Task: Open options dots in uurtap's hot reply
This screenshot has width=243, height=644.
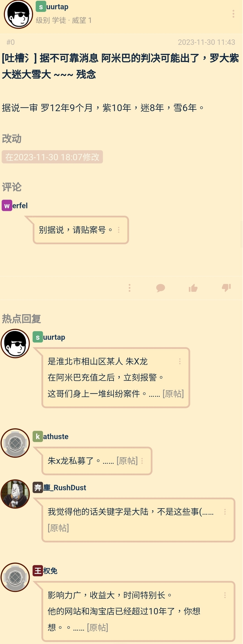Action: pyautogui.click(x=180, y=361)
